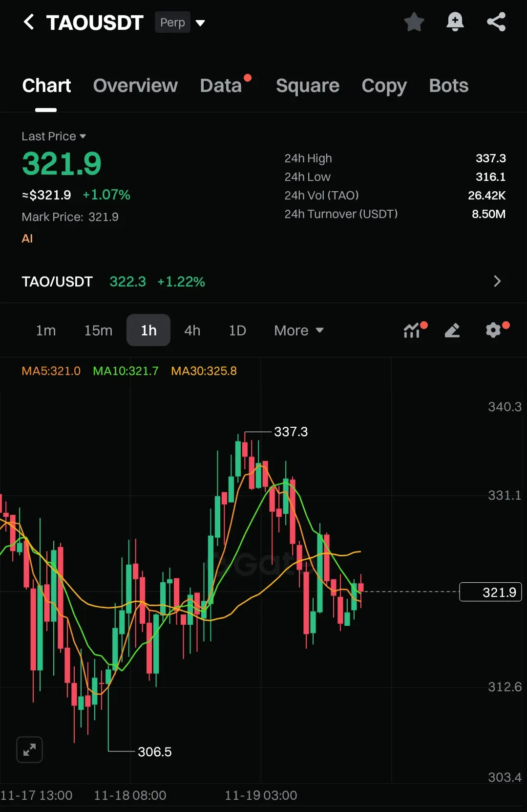Screen dimensions: 527x812
Task: Tap the 306.5 low marker on chart
Action: 155,752
